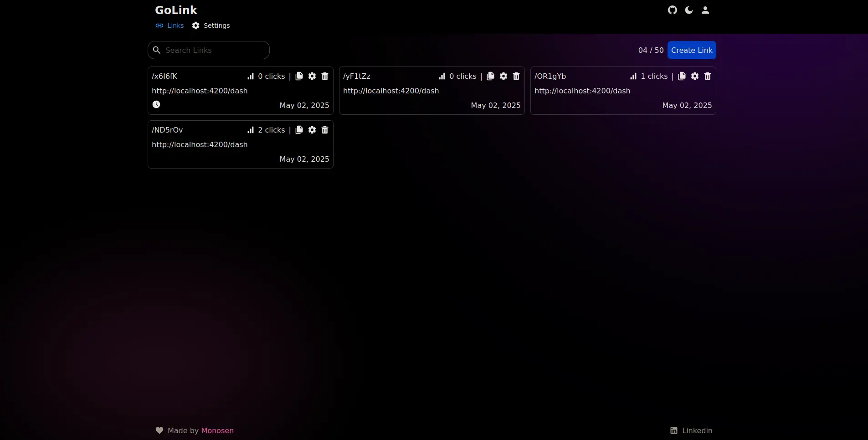
Task: Copy the /ND5rOv link
Action: (x=299, y=130)
